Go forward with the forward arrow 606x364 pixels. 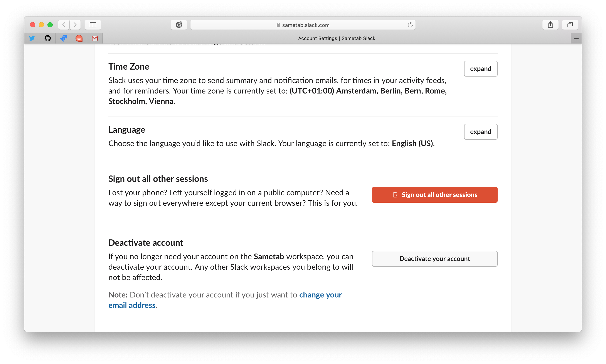tap(75, 25)
